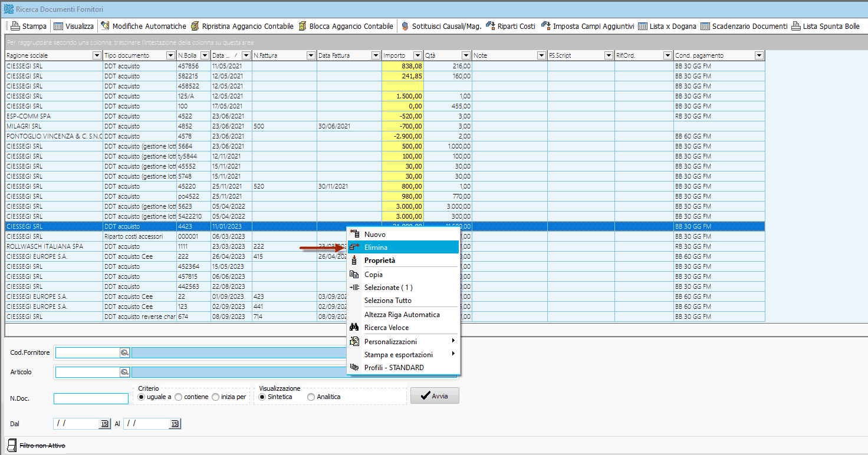Click the Cod.Fornitore input field

[x=87, y=352]
